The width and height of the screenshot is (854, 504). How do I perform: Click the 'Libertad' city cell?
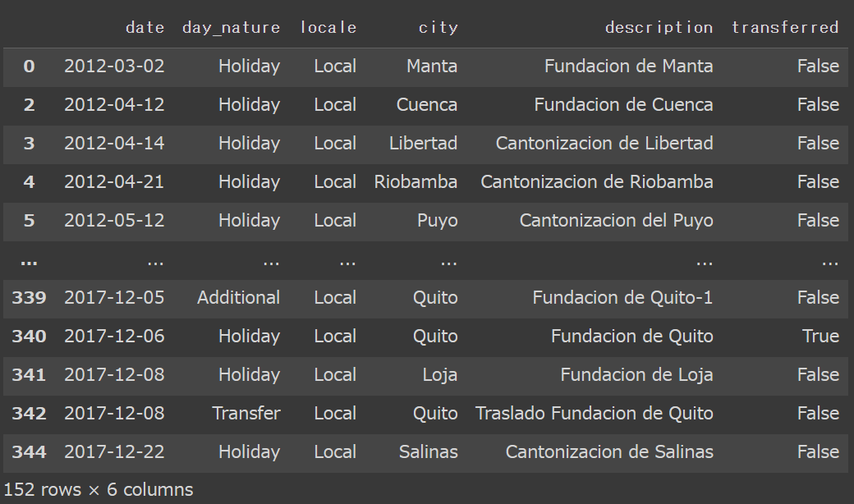point(423,144)
